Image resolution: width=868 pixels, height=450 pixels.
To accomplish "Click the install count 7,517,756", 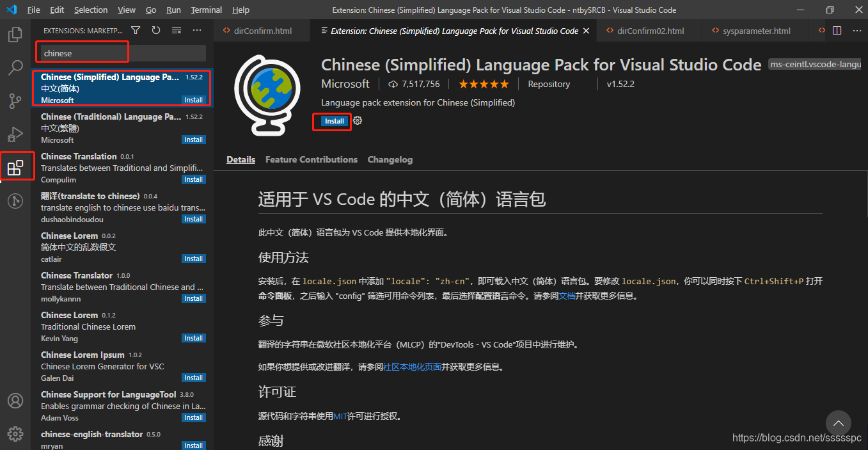I will tap(414, 84).
